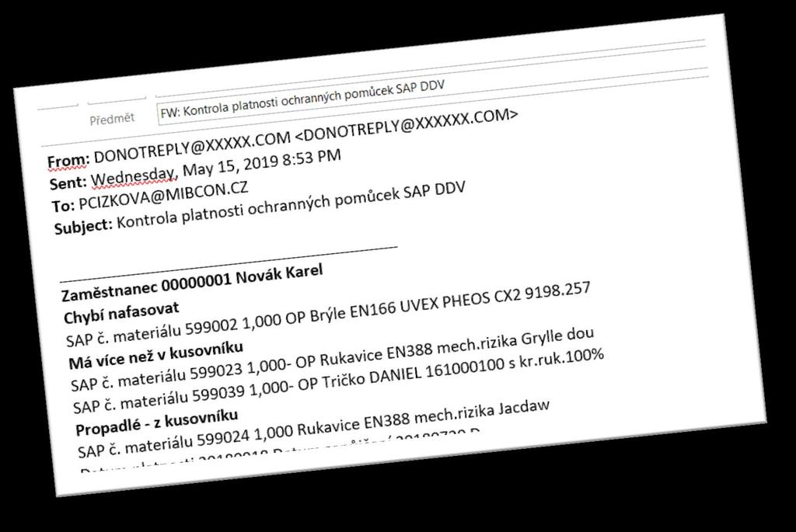Click material line 599039 Tričko DANIEL
This screenshot has height=532, width=796.
[x=338, y=381]
